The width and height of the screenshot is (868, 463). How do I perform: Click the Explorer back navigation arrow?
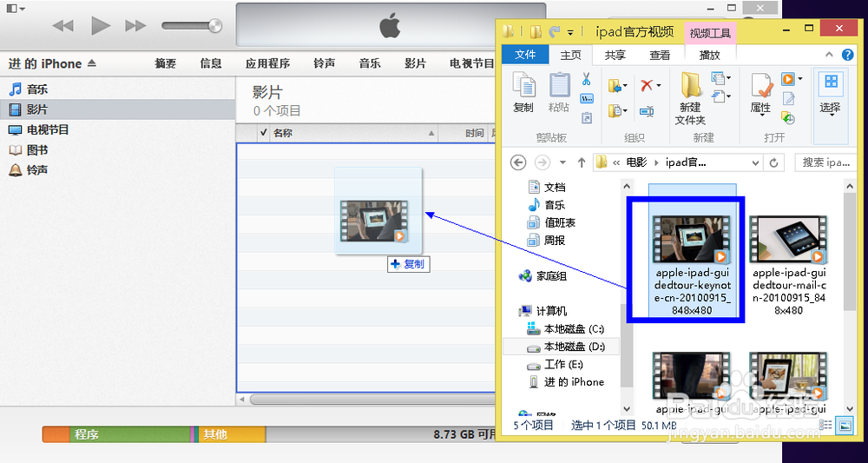(517, 162)
